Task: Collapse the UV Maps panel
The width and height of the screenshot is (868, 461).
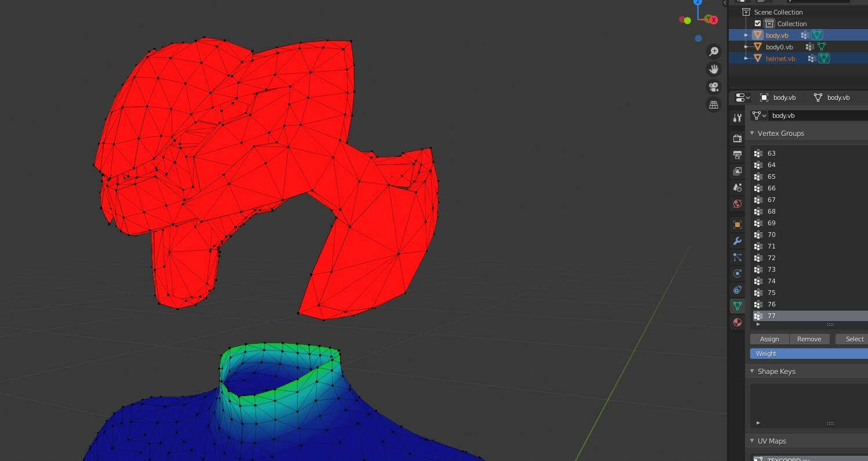Action: (x=753, y=441)
